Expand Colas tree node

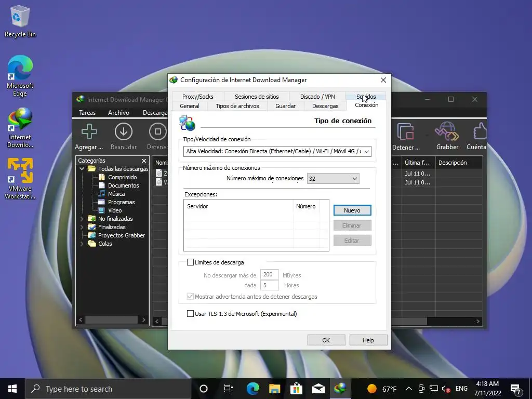point(82,244)
